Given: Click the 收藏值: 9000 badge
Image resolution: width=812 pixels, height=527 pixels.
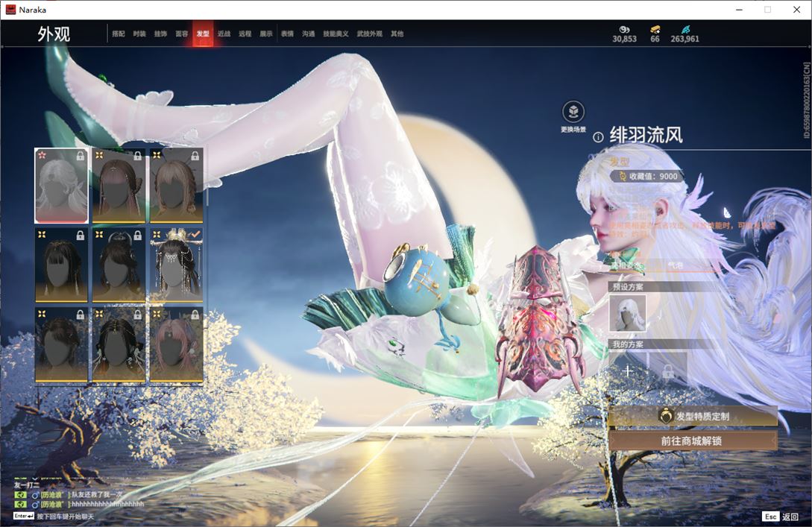Looking at the screenshot, I should (647, 177).
